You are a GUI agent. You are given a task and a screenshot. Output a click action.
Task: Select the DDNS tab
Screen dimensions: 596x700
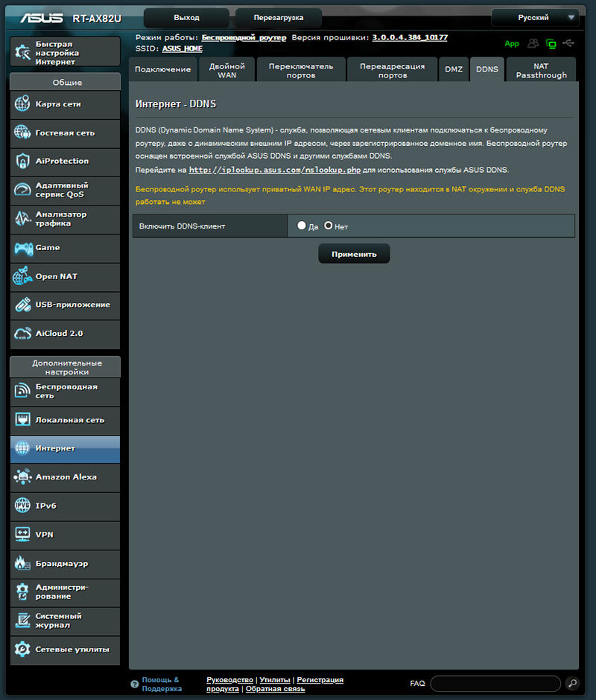click(487, 69)
